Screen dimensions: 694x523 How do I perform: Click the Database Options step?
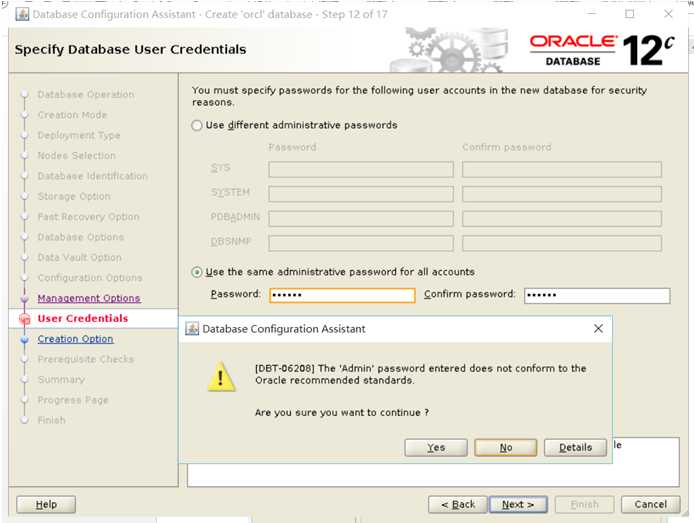81,237
